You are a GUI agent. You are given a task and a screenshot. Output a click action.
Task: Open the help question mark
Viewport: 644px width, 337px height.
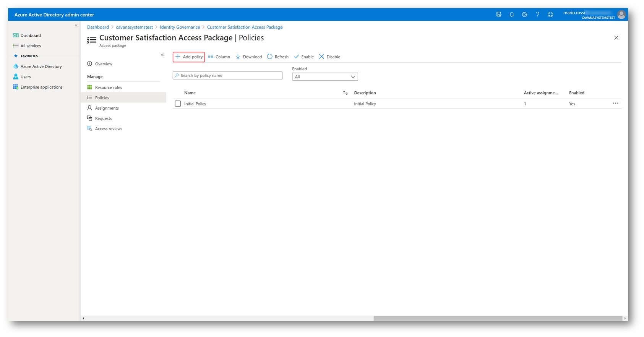(537, 15)
